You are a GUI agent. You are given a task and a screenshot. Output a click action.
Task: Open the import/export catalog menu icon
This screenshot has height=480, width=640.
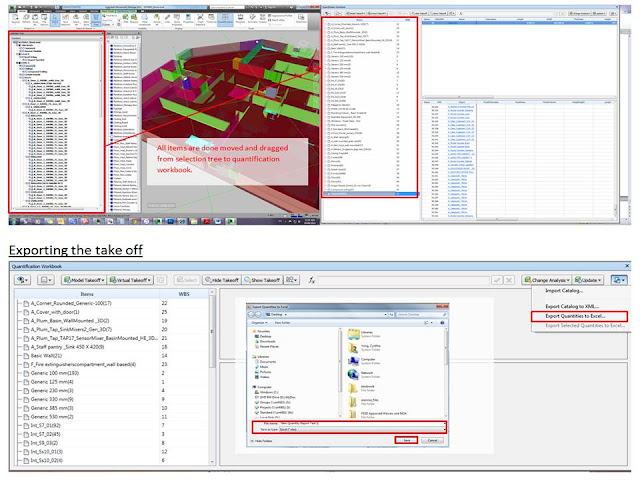tap(618, 280)
